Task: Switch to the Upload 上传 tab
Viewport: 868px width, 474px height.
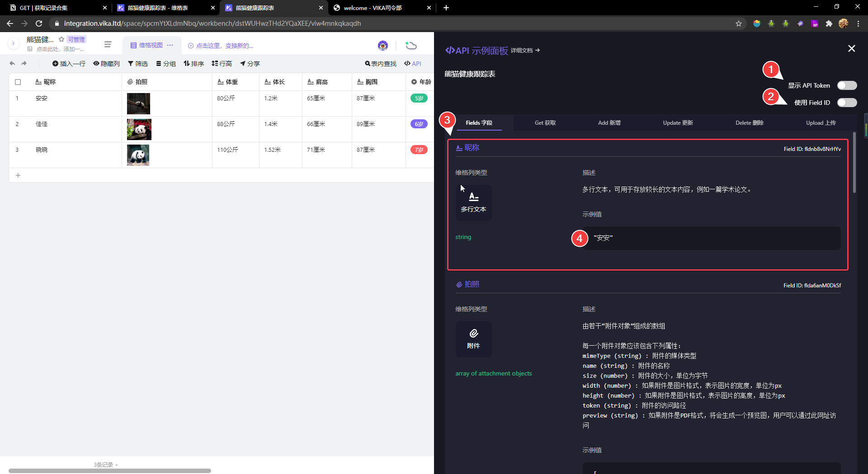Action: [x=821, y=123]
